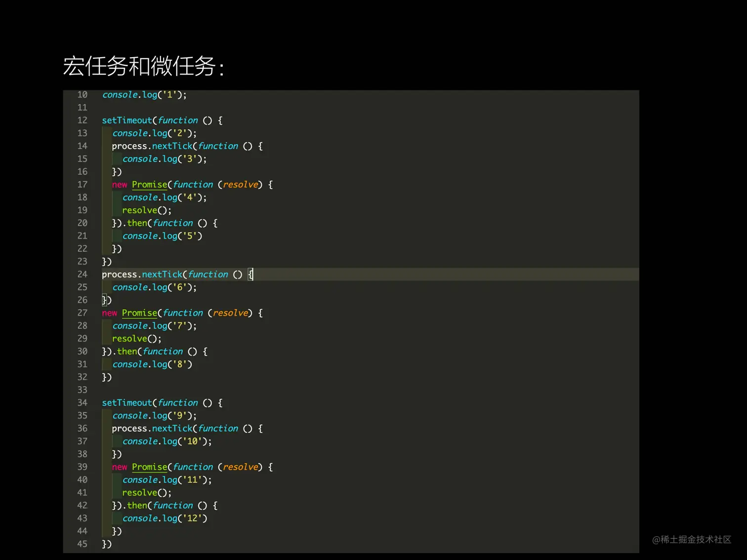This screenshot has height=560, width=747.
Task: Click the heading 宏任务和微任务
Action: click(x=143, y=66)
